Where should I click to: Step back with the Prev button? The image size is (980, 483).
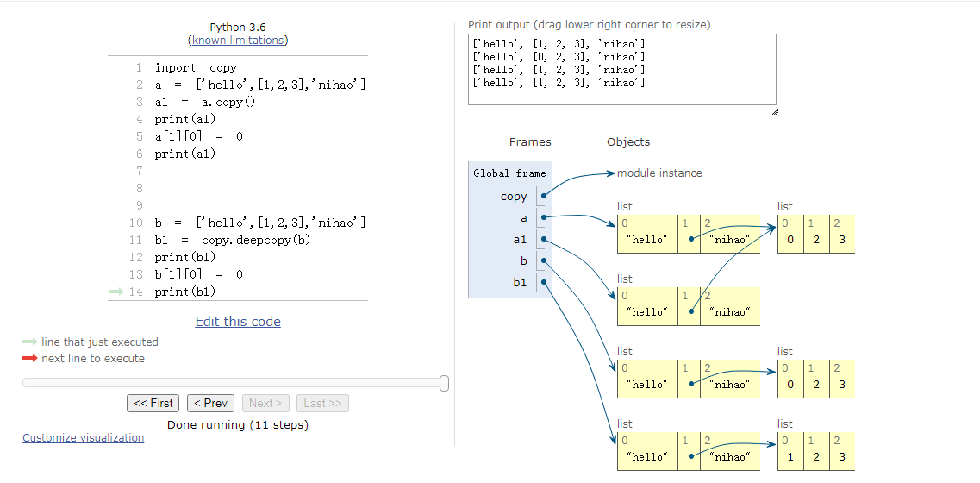click(210, 403)
